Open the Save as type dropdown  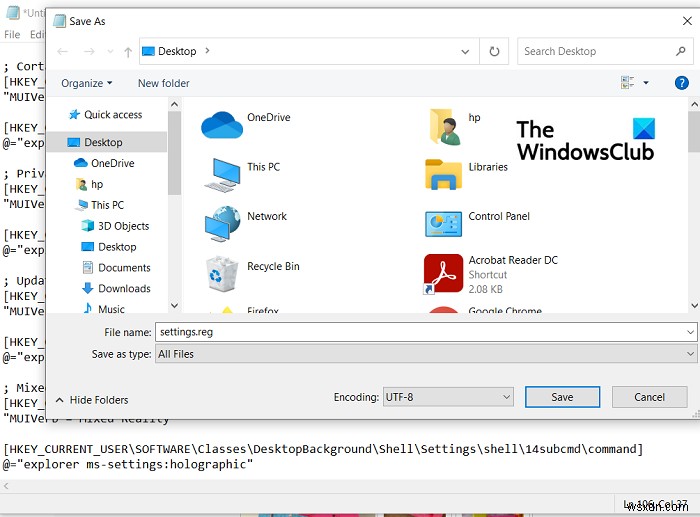pyautogui.click(x=426, y=354)
